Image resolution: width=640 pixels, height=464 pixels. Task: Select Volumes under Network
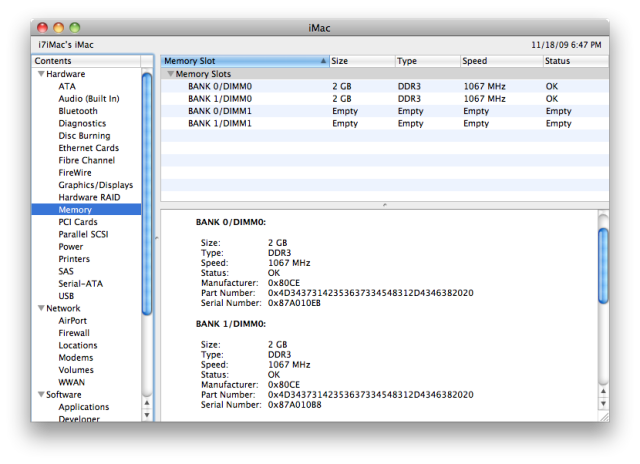click(76, 370)
